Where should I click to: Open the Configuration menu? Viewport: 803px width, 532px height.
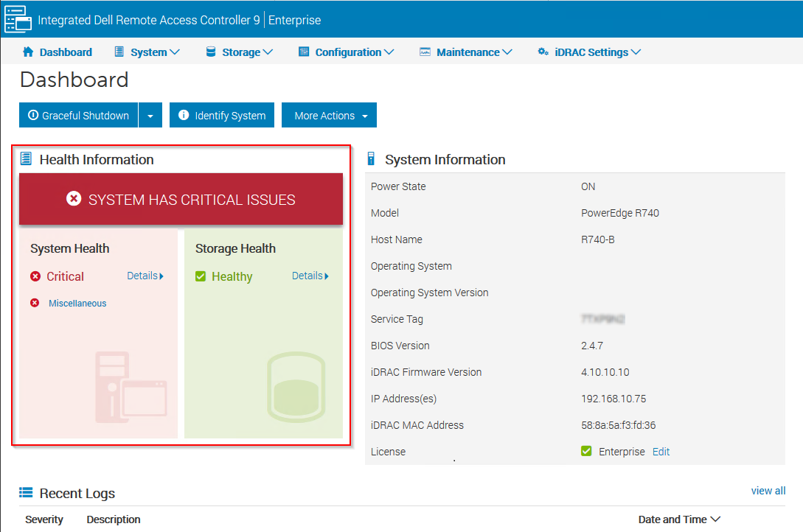tap(347, 52)
